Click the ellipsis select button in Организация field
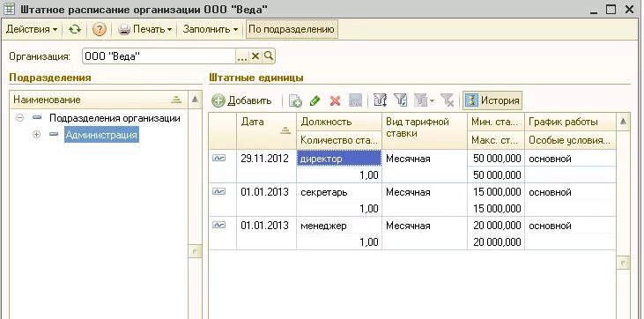Image resolution: width=644 pixels, height=319 pixels. point(242,56)
